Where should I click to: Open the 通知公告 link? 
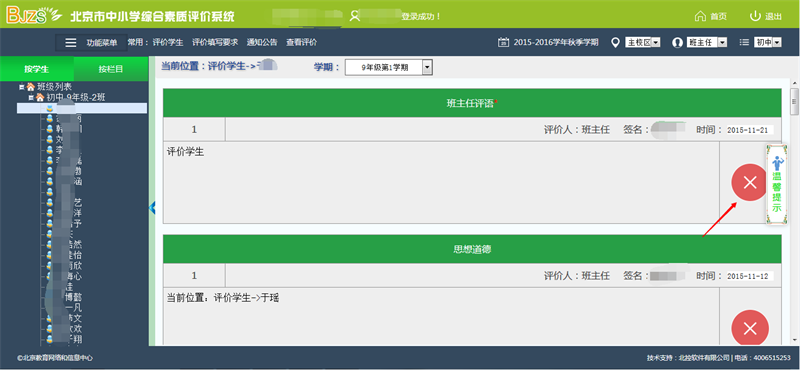click(262, 43)
